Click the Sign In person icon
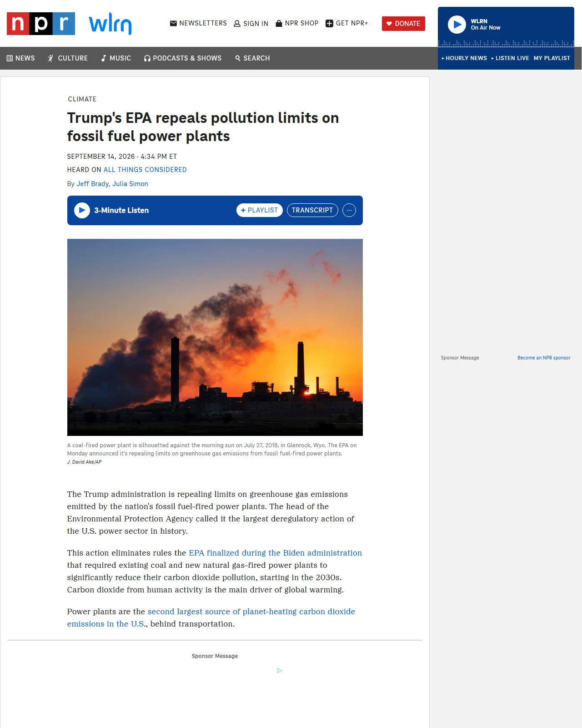 237,24
